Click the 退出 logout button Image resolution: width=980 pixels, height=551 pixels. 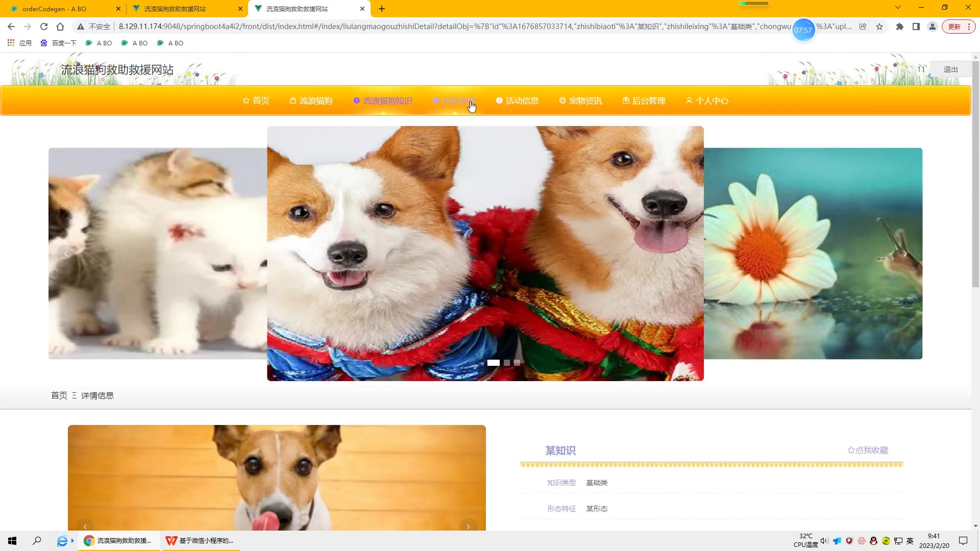[x=950, y=69]
